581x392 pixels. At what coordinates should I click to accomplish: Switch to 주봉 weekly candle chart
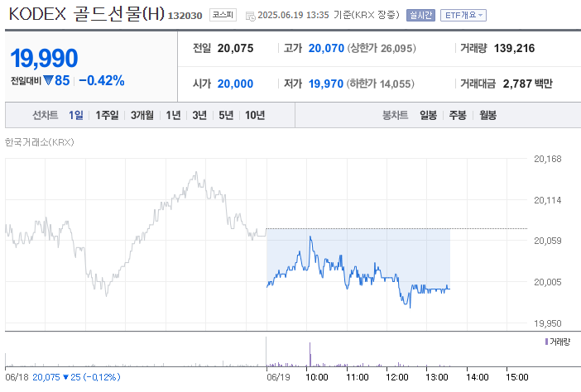point(458,115)
